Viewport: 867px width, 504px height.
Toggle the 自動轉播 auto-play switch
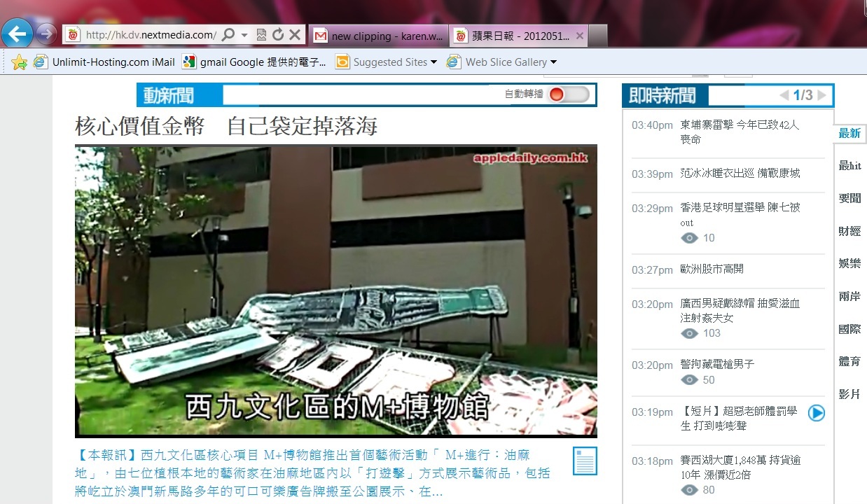click(x=569, y=94)
